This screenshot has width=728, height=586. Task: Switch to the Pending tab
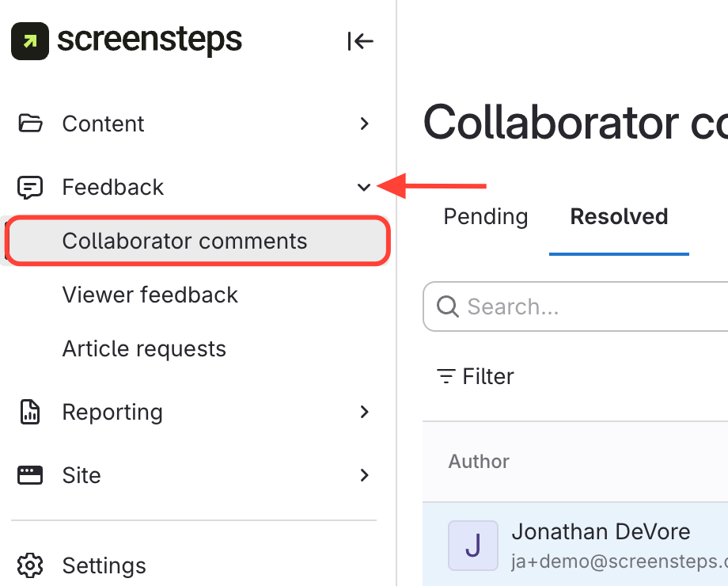485,217
